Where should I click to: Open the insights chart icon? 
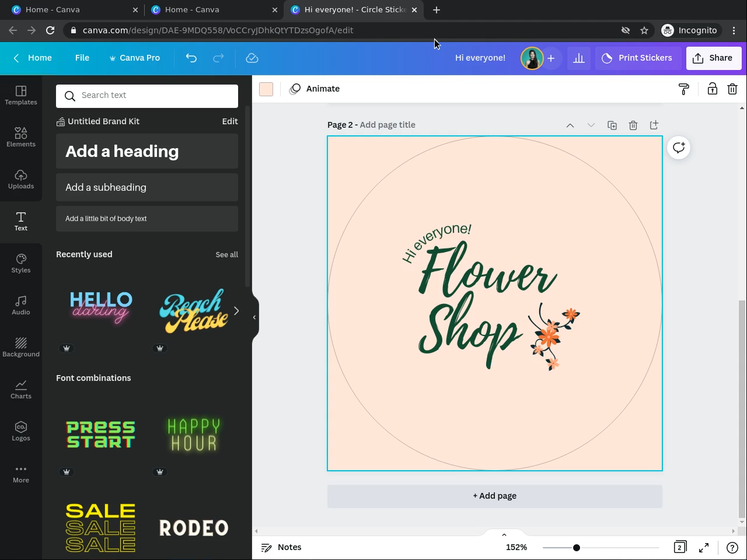point(579,58)
